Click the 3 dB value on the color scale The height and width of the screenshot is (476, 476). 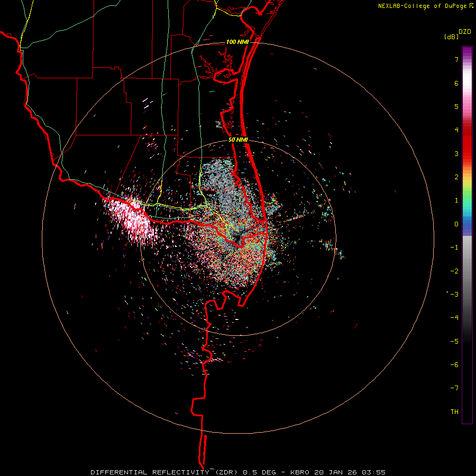click(456, 153)
